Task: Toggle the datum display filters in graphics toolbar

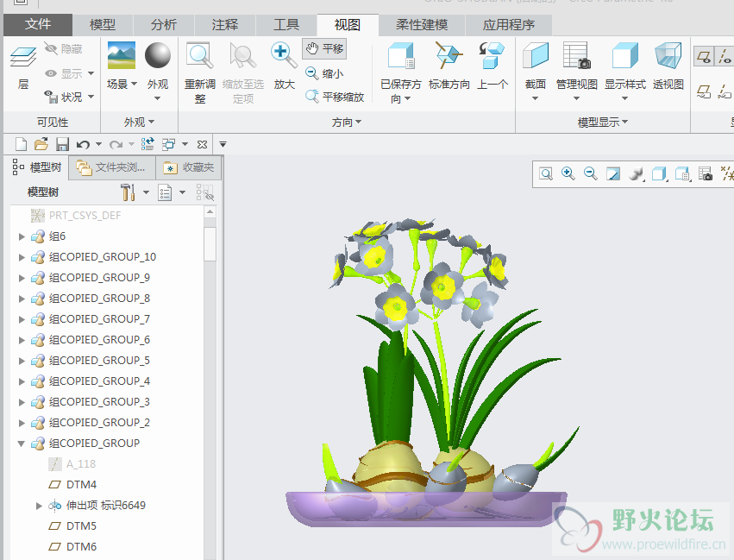Action: 727,174
